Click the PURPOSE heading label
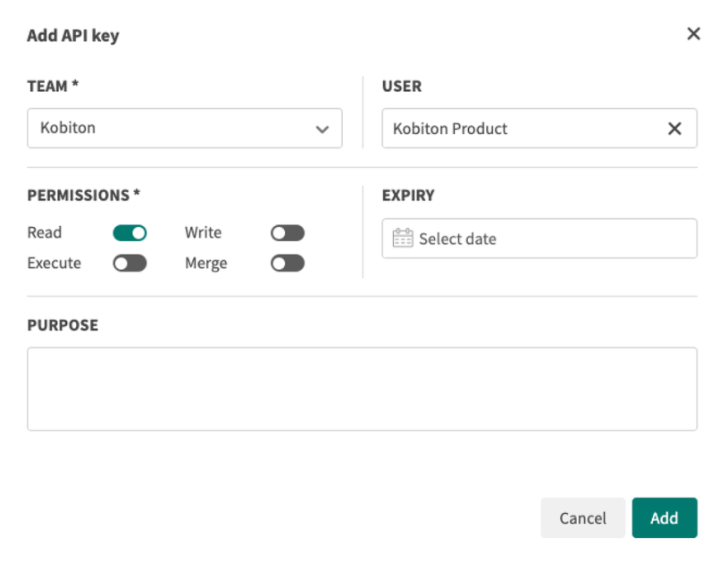The image size is (728, 571). point(63,325)
